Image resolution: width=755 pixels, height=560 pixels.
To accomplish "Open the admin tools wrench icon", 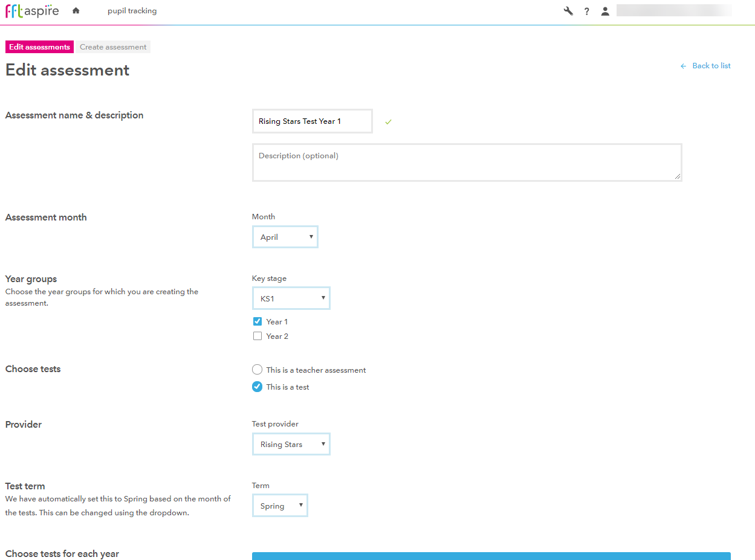I will click(x=568, y=10).
